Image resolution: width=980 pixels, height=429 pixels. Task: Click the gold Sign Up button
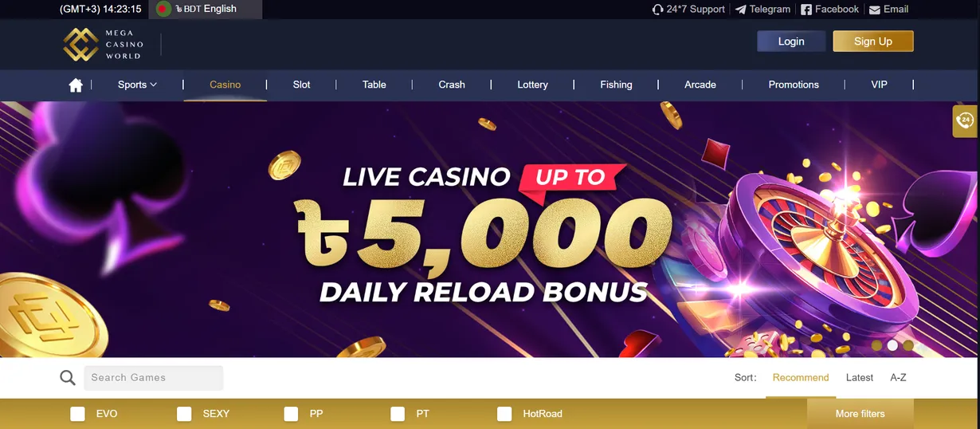pyautogui.click(x=873, y=41)
